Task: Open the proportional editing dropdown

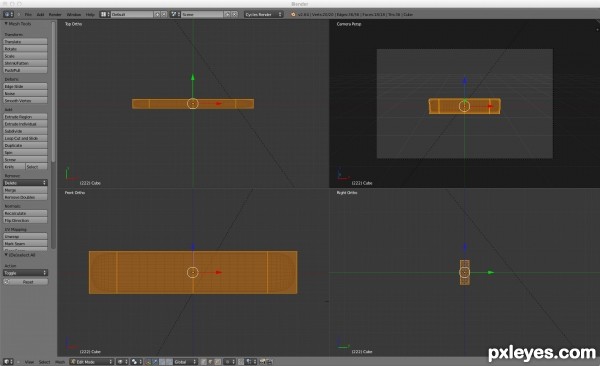Action: click(x=230, y=361)
